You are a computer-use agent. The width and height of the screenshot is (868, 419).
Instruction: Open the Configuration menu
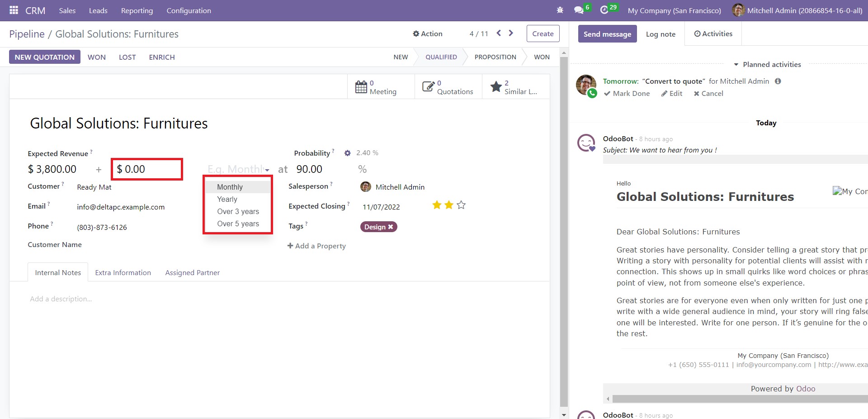pyautogui.click(x=189, y=10)
